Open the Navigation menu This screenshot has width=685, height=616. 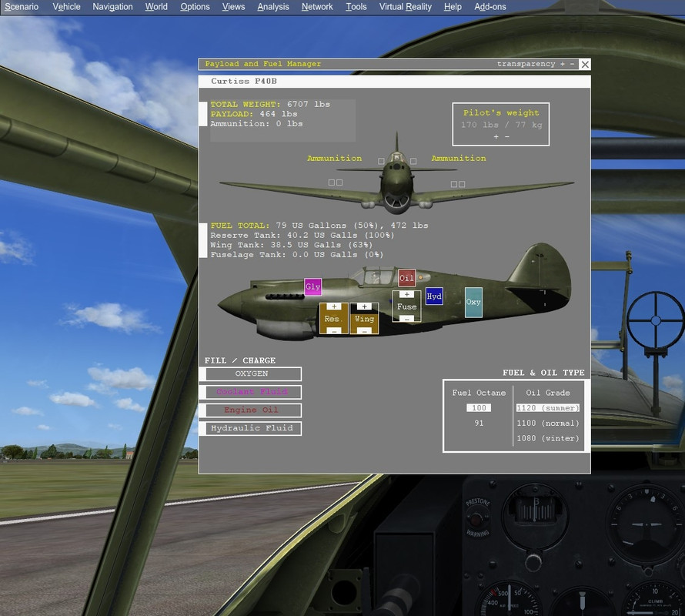pos(112,7)
